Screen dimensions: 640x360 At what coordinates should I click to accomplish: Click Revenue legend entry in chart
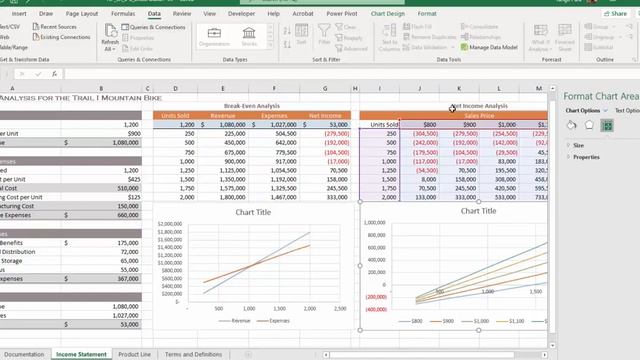[x=235, y=321]
